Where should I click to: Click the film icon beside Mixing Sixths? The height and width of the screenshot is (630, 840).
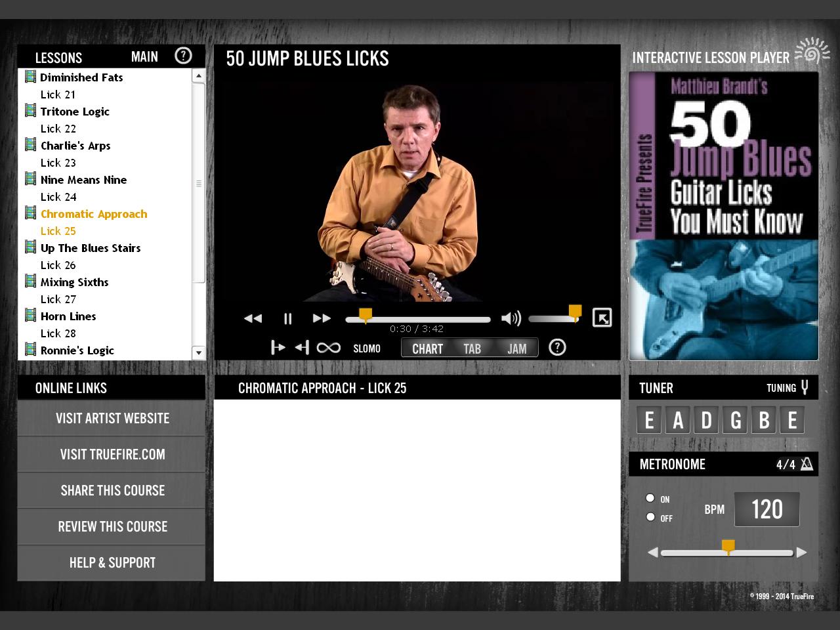pyautogui.click(x=30, y=282)
